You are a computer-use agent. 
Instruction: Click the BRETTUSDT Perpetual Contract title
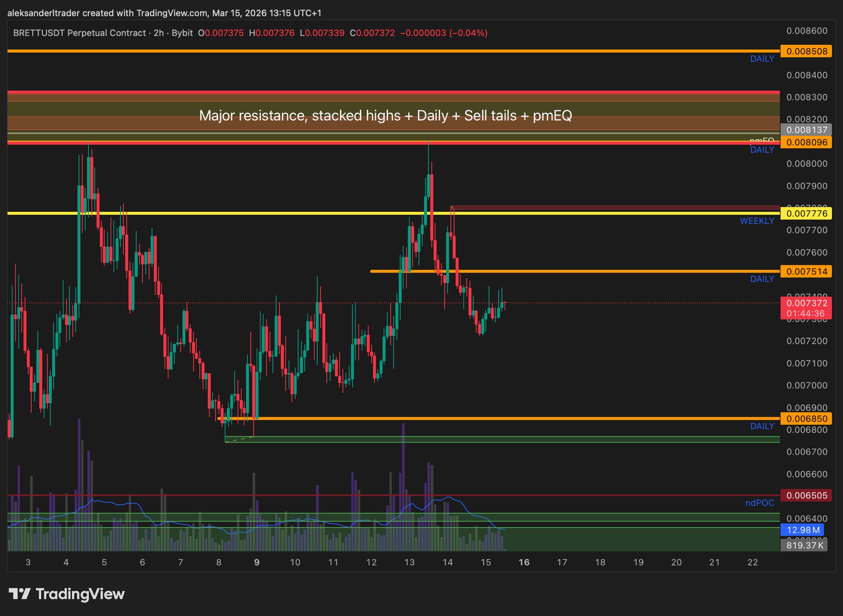click(x=79, y=33)
